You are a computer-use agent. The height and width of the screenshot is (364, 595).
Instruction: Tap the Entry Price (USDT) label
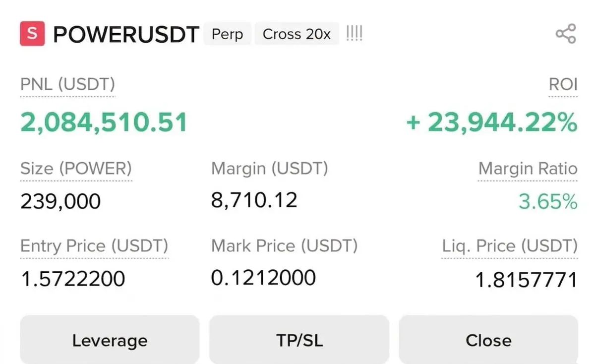94,246
